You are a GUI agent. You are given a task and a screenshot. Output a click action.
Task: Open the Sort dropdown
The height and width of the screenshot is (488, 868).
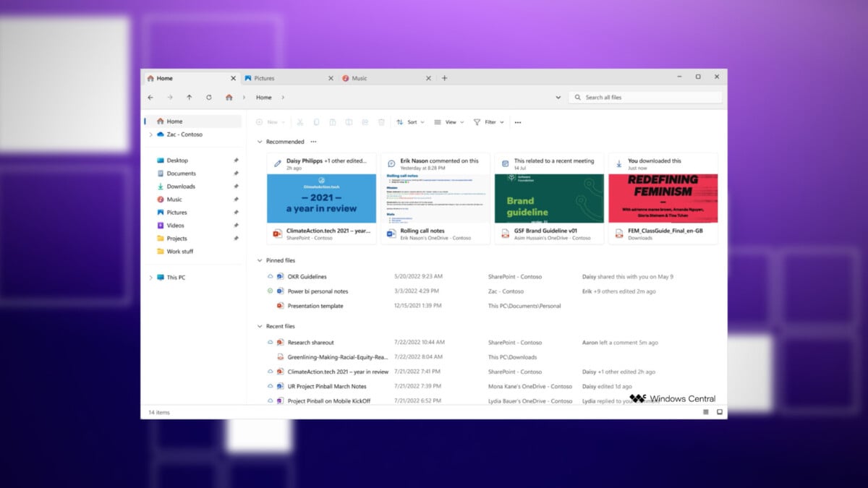pos(410,122)
